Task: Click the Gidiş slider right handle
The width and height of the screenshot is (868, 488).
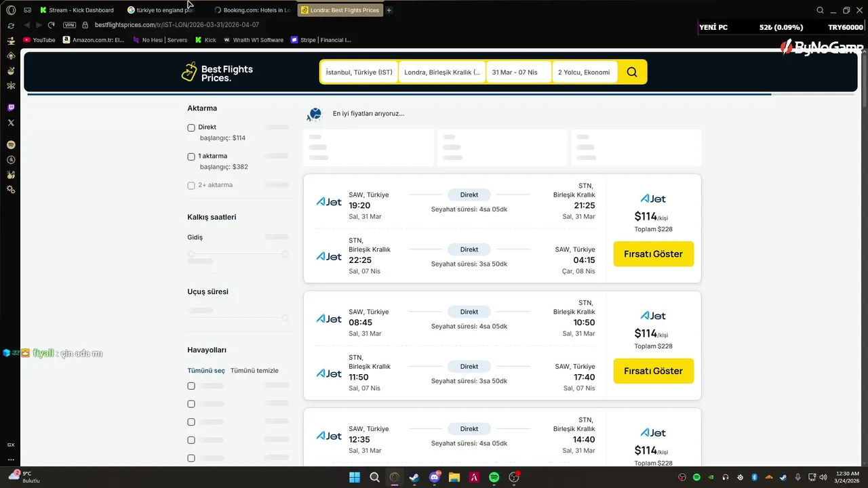Action: [x=285, y=254]
